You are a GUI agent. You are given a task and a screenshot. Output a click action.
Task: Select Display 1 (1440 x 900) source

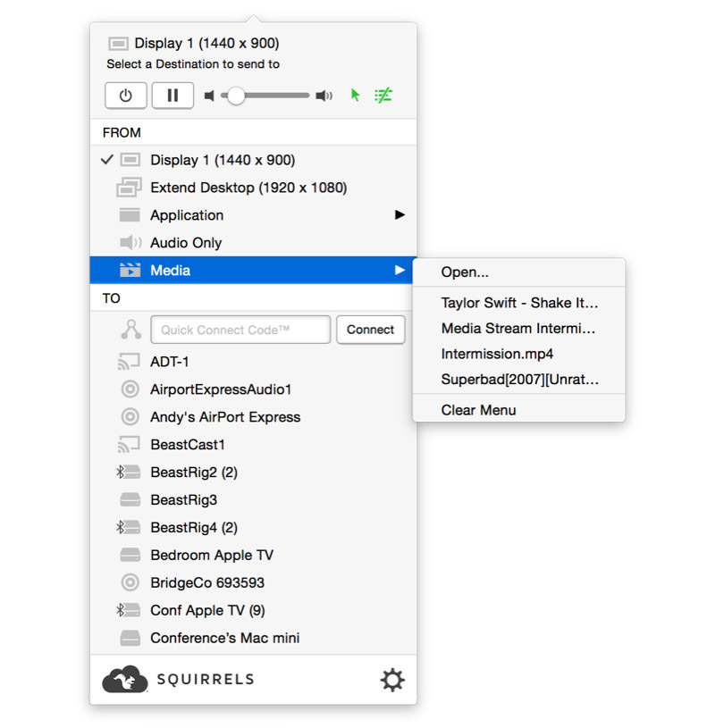click(253, 160)
